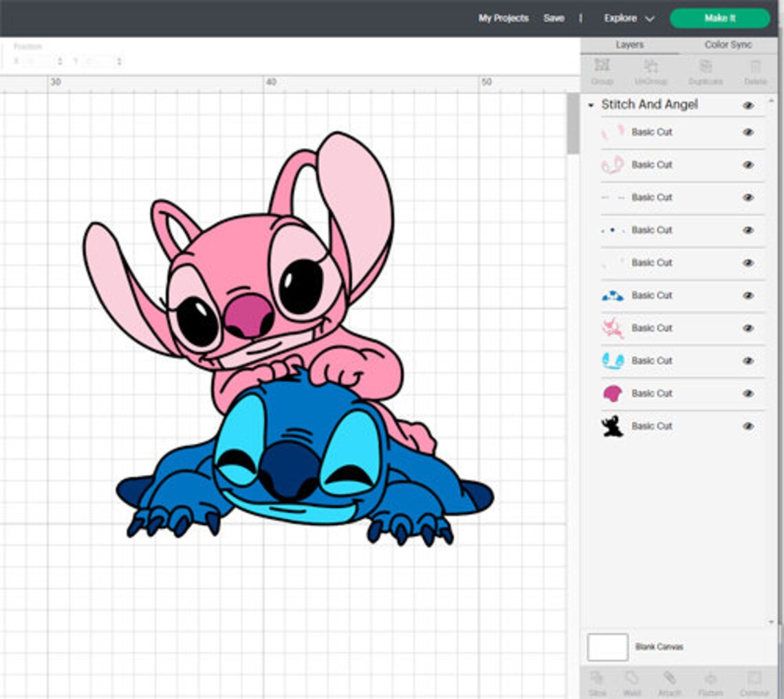The height and width of the screenshot is (699, 784).
Task: Hide the black Stitch silhouette Basic Cut layer
Action: click(747, 426)
